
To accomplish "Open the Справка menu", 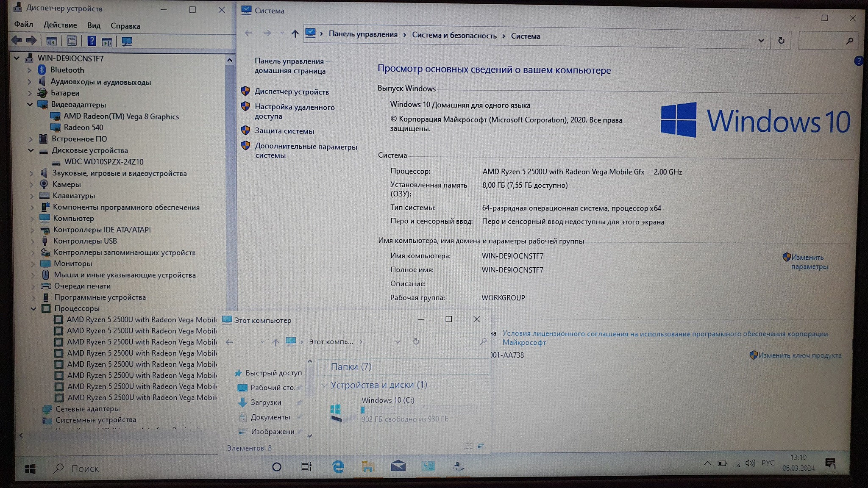I will (125, 26).
